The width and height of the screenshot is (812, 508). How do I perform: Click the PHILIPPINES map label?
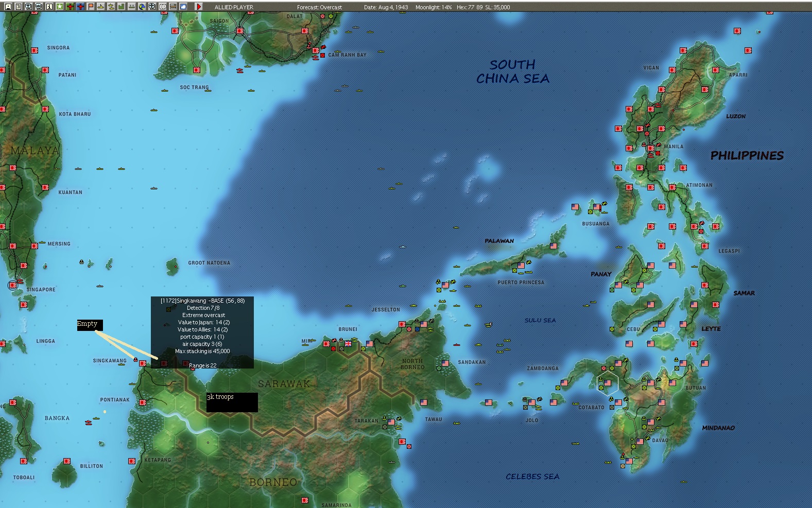tap(747, 155)
